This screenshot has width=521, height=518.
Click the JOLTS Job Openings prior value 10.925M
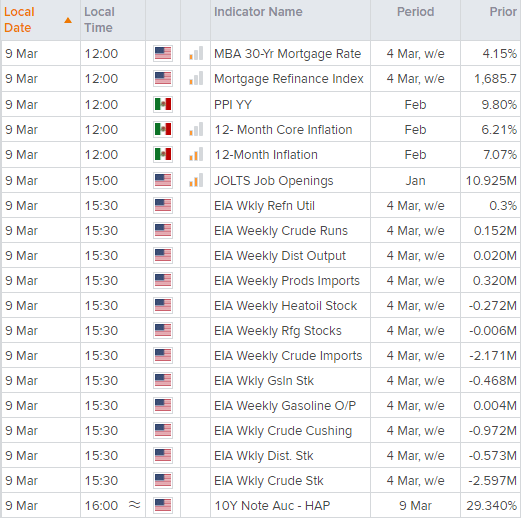[x=491, y=181]
